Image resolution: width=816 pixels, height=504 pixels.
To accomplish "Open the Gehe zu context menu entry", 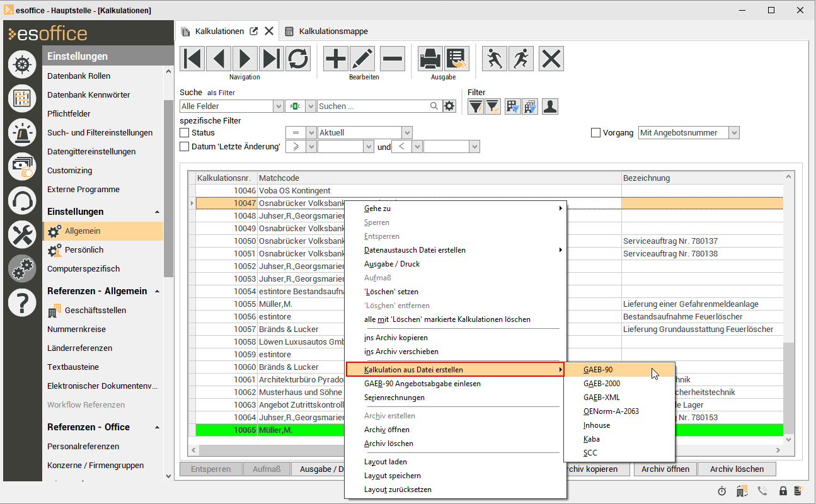I will click(x=455, y=209).
